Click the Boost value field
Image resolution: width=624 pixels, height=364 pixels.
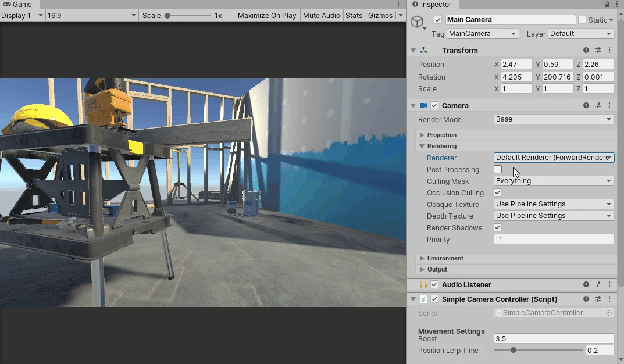click(554, 339)
